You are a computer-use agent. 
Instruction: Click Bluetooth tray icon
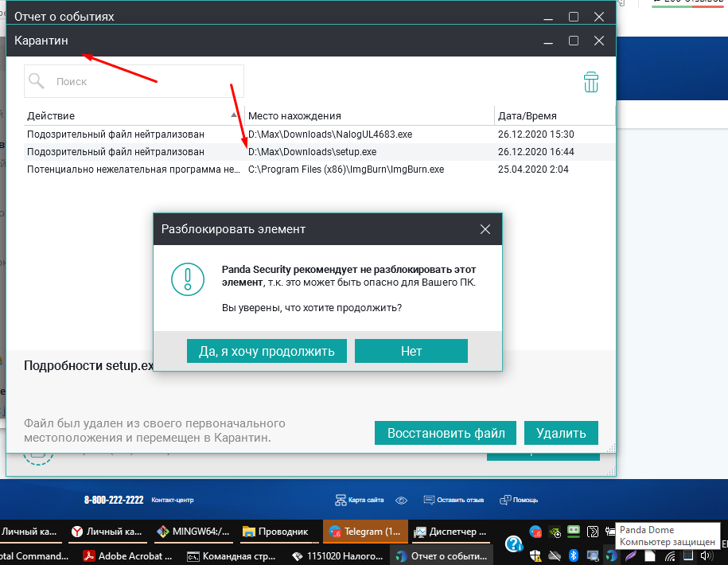coord(574,555)
